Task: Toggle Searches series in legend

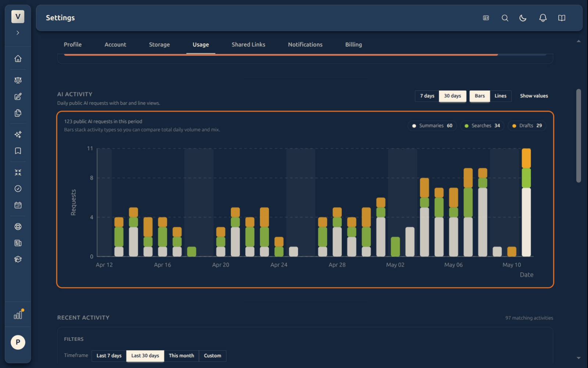Action: click(482, 126)
